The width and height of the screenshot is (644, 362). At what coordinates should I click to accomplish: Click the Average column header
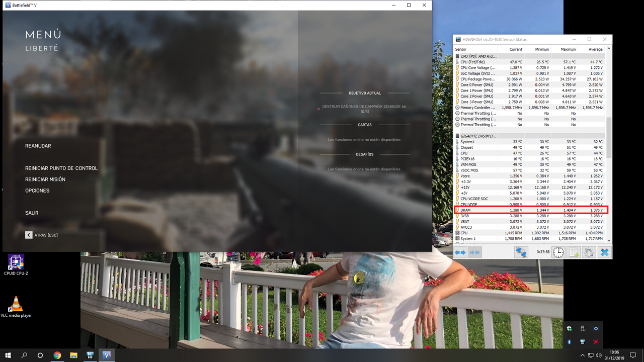pos(591,49)
